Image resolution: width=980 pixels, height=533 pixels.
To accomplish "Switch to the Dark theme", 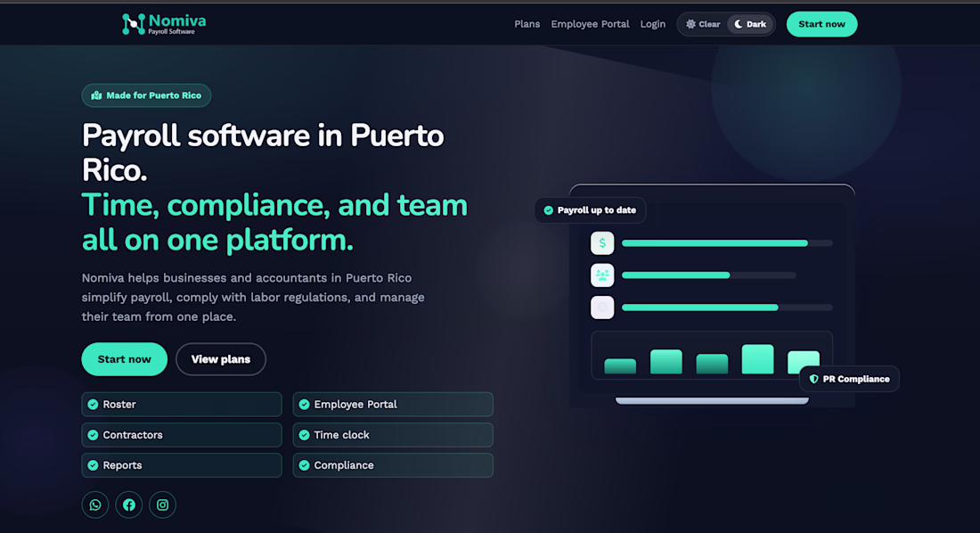I will click(750, 24).
